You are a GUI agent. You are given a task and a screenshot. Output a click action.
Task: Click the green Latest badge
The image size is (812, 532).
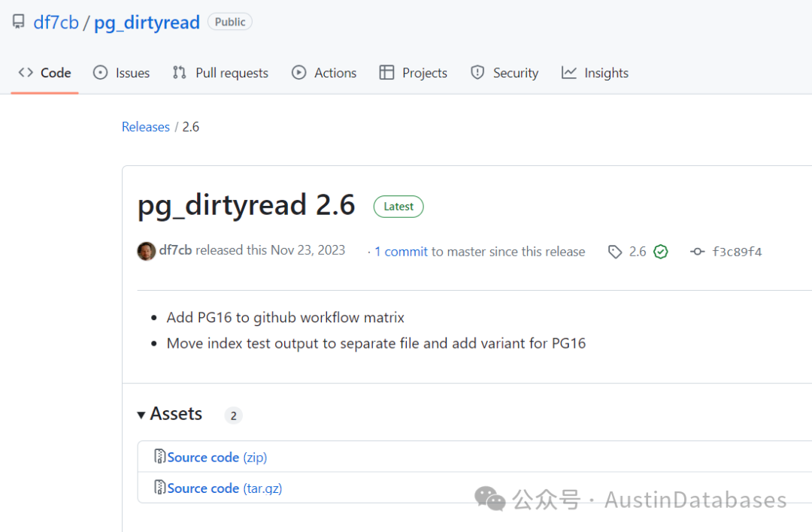[x=398, y=207]
